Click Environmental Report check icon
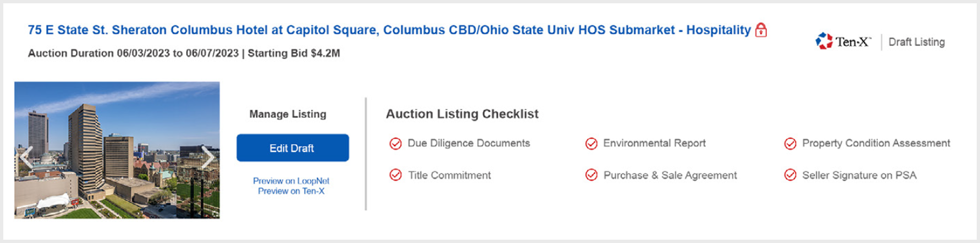 591,144
